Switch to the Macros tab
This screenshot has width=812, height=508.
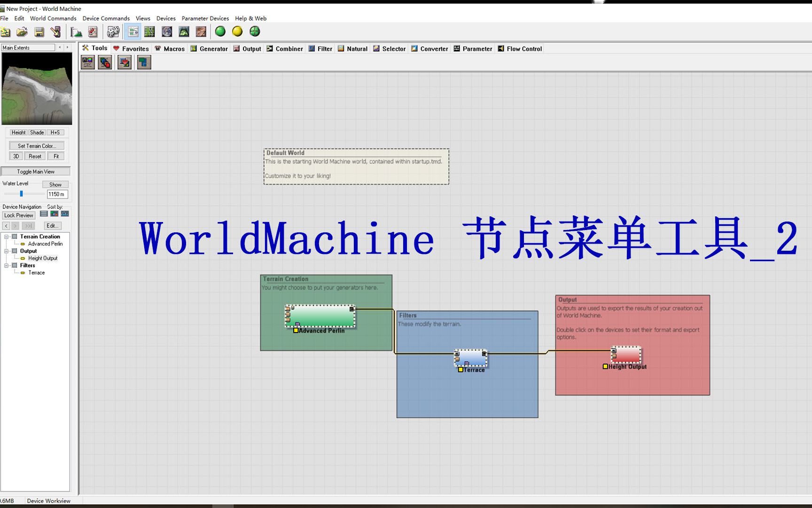[170, 48]
